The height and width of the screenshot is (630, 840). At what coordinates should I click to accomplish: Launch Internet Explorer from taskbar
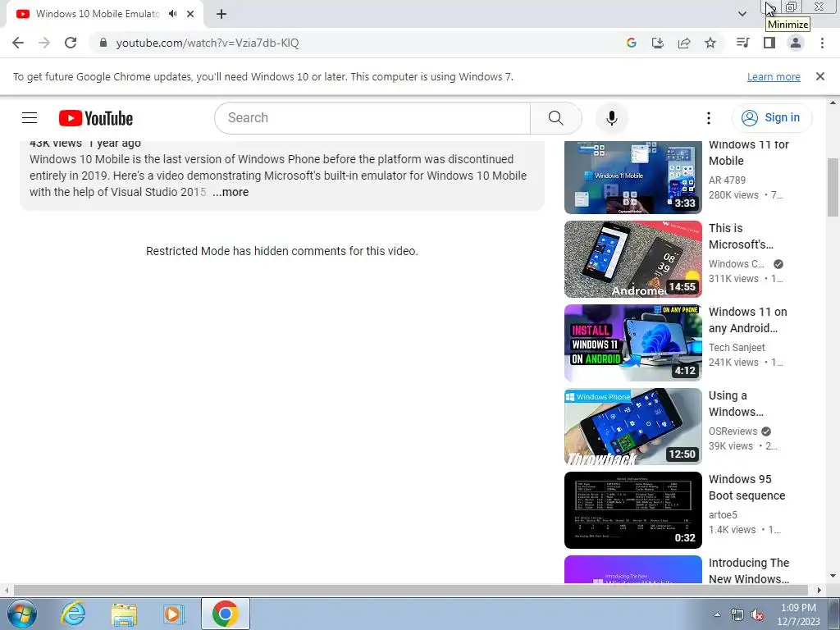[73, 614]
